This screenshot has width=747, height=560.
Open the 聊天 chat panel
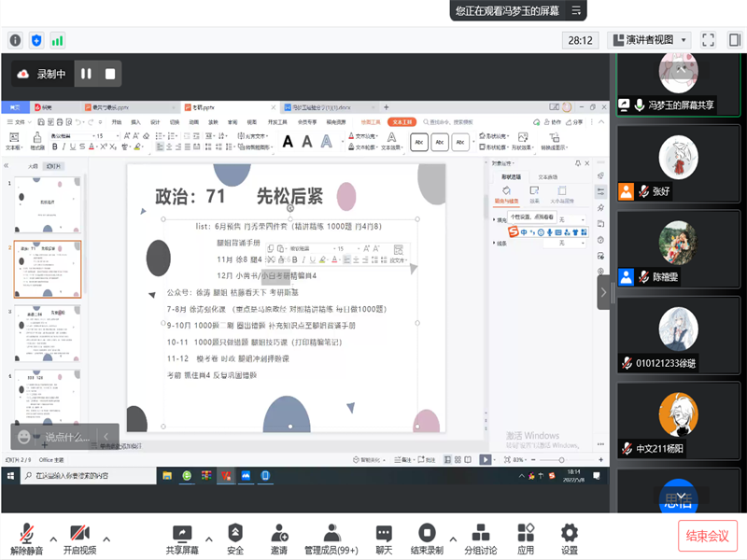pos(384,539)
